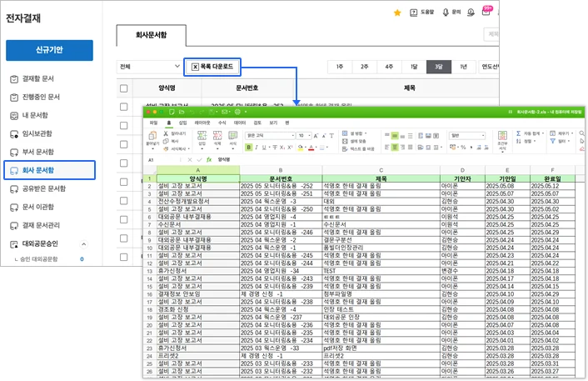Click the 문의 inquiry microphone icon
The height and width of the screenshot is (381, 588).
446,13
